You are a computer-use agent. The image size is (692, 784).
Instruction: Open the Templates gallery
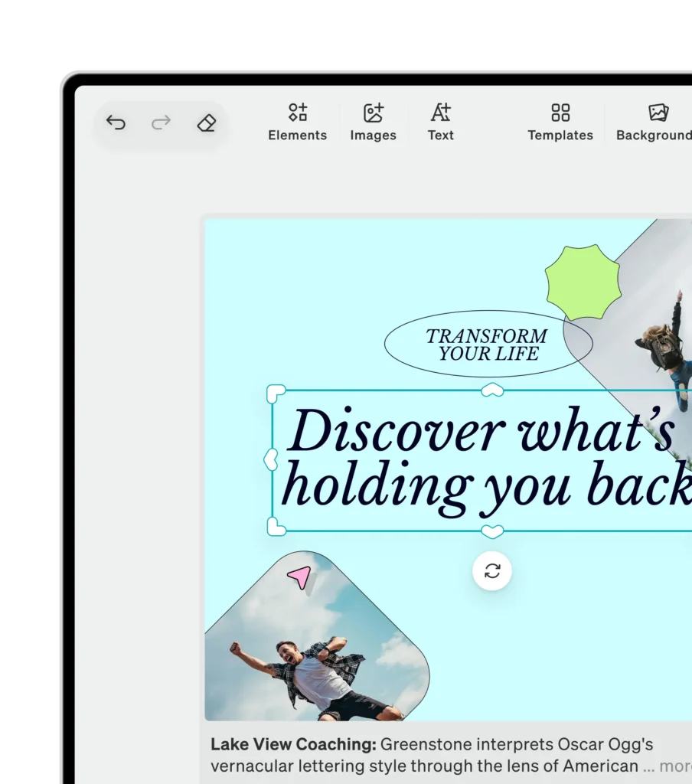[x=560, y=122]
